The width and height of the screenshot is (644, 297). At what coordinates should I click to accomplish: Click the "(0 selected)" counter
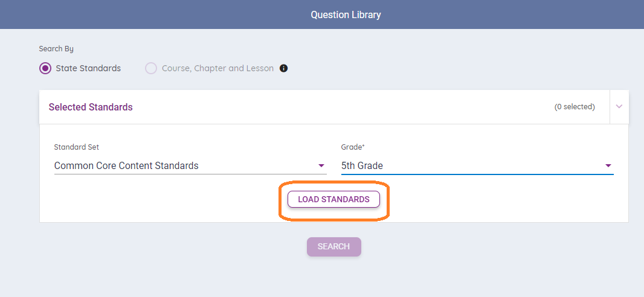(x=574, y=107)
